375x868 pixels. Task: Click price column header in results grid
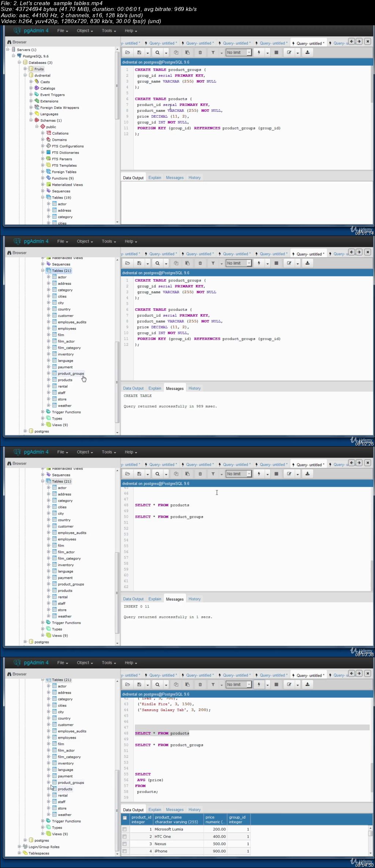(x=215, y=819)
